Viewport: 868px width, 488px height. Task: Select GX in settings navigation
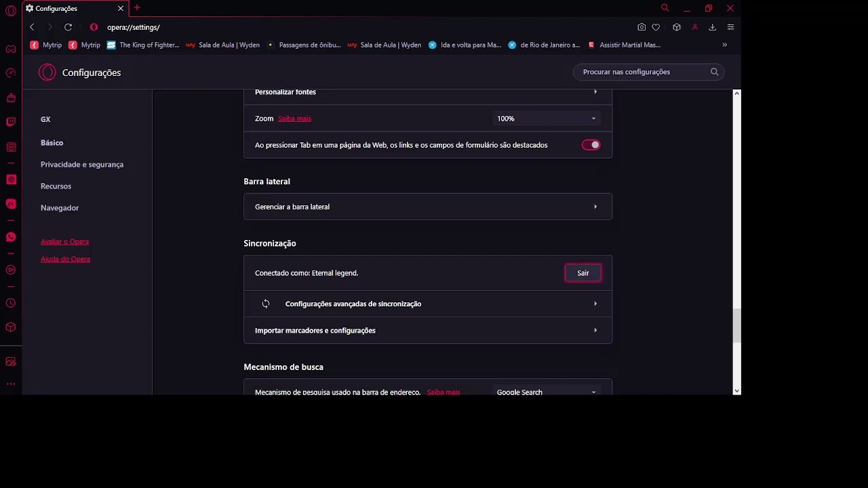pos(45,119)
